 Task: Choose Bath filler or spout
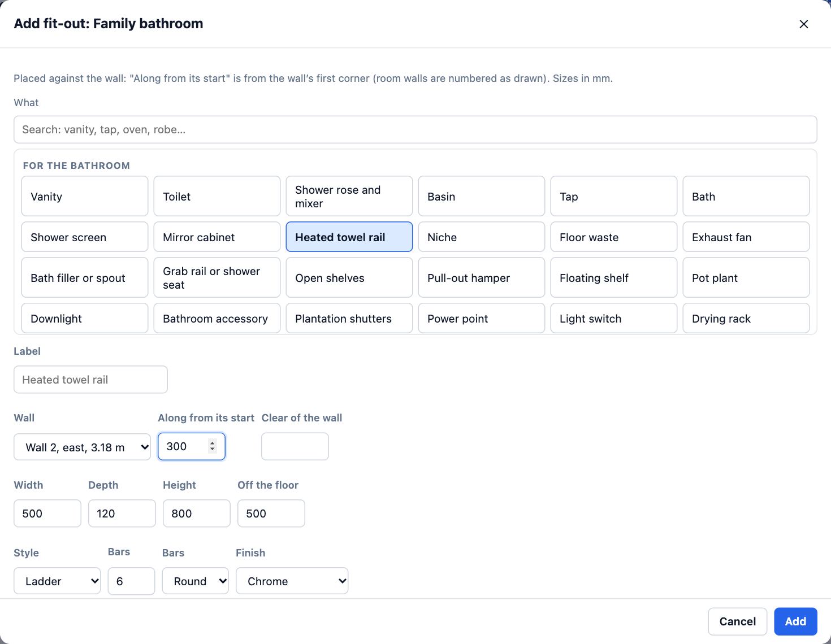[85, 277]
